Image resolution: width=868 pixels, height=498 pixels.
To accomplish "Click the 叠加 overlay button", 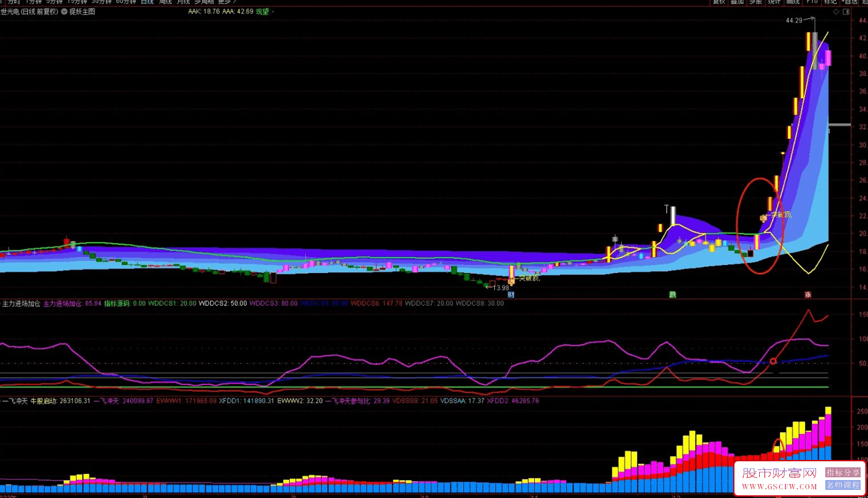I will (737, 2).
